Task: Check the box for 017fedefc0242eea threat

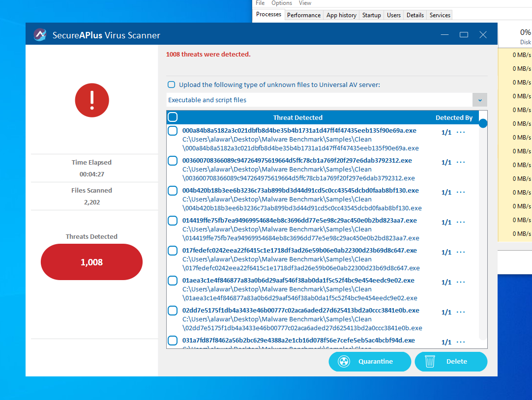Action: pyautogui.click(x=173, y=251)
